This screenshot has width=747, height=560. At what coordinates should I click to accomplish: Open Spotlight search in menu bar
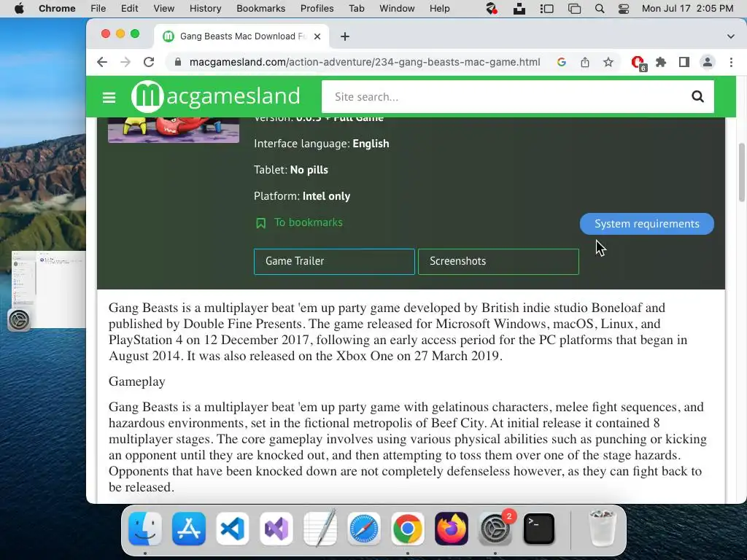600,9
